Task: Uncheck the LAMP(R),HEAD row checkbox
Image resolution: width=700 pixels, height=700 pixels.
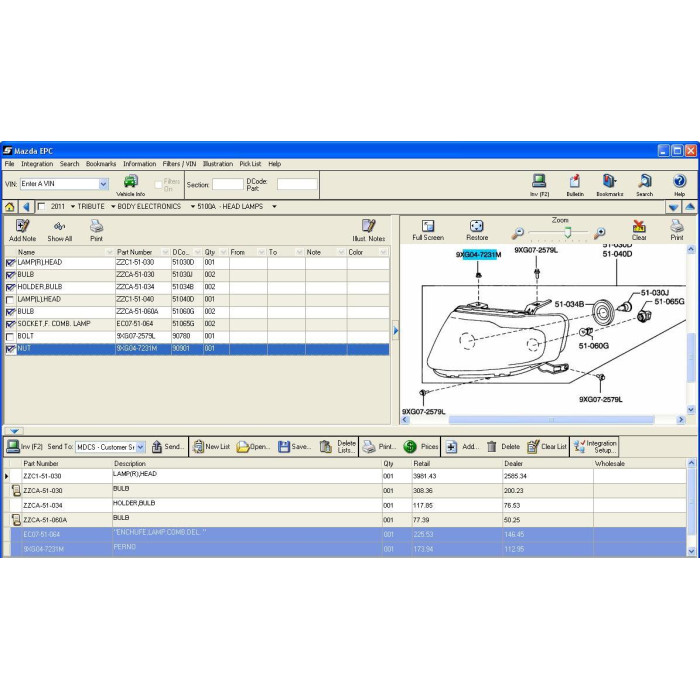Action: 10,263
